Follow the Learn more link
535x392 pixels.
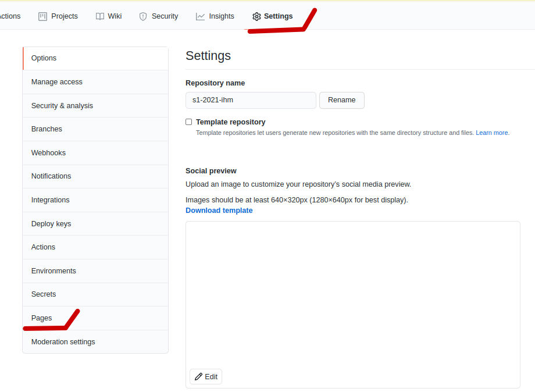pyautogui.click(x=492, y=133)
